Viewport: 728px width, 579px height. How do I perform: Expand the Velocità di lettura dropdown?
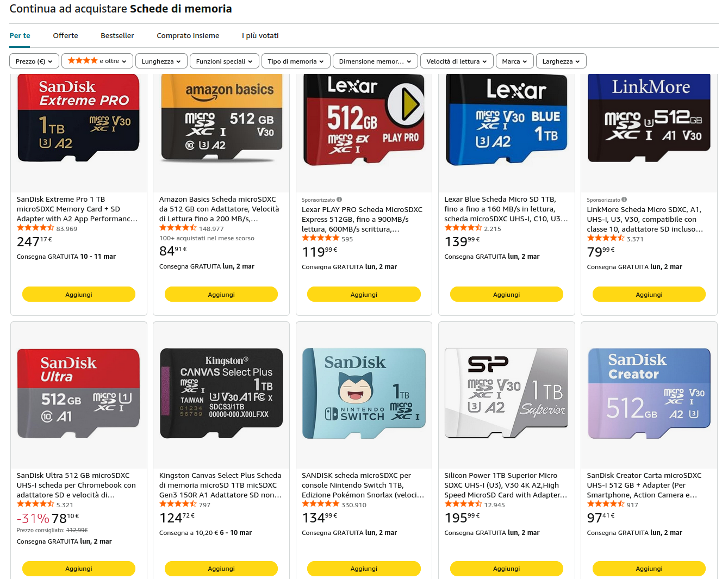click(456, 61)
